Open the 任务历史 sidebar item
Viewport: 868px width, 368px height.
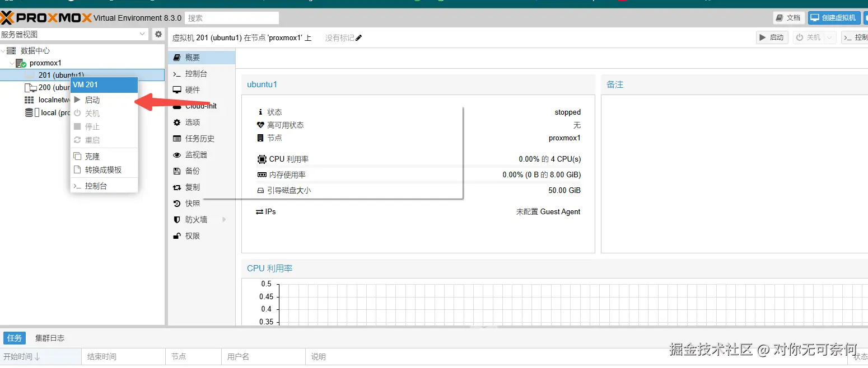[x=202, y=139]
